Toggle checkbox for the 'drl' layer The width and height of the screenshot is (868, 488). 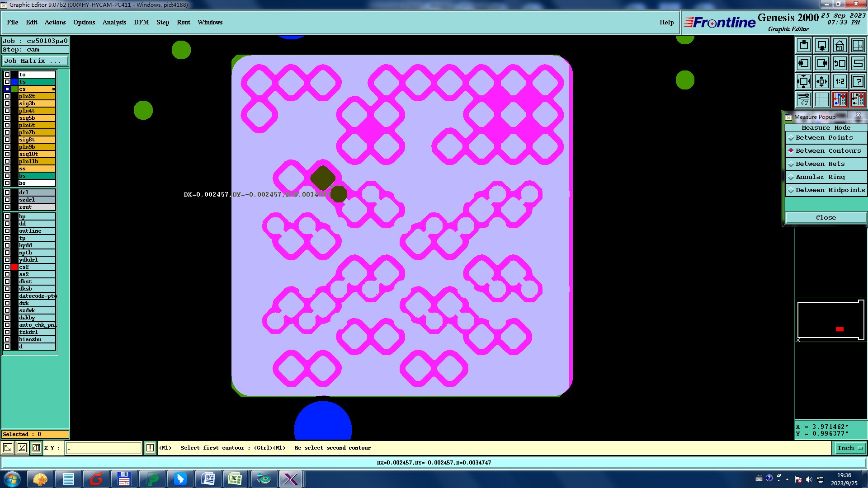tap(7, 192)
